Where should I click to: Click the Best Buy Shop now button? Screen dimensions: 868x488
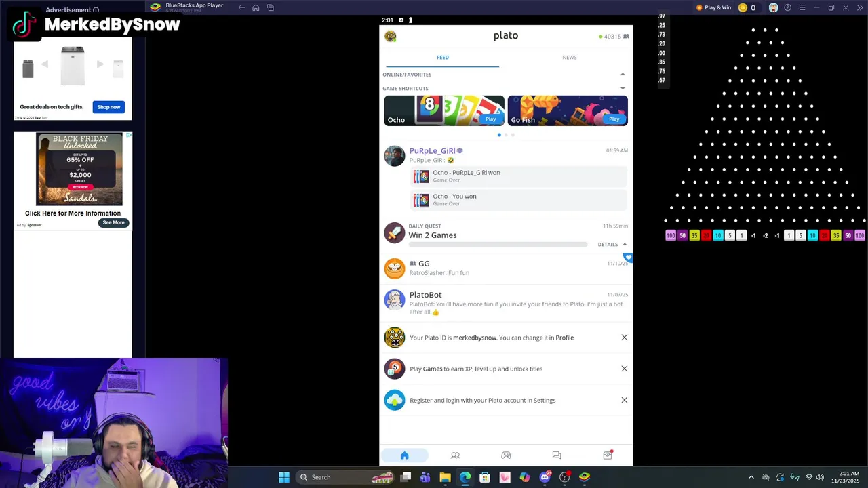108,107
